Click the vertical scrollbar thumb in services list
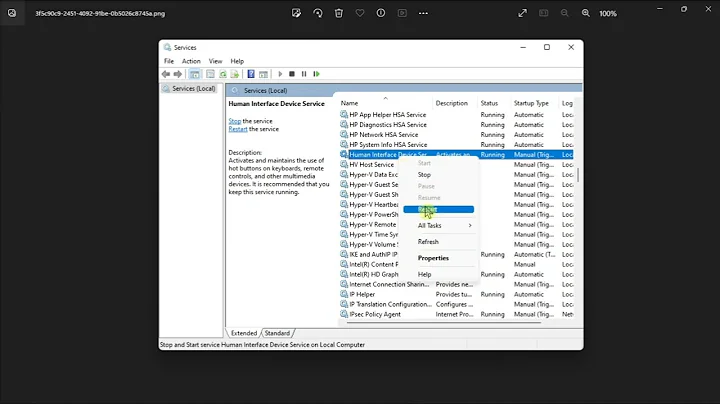The width and height of the screenshot is (720, 404). pyautogui.click(x=578, y=174)
